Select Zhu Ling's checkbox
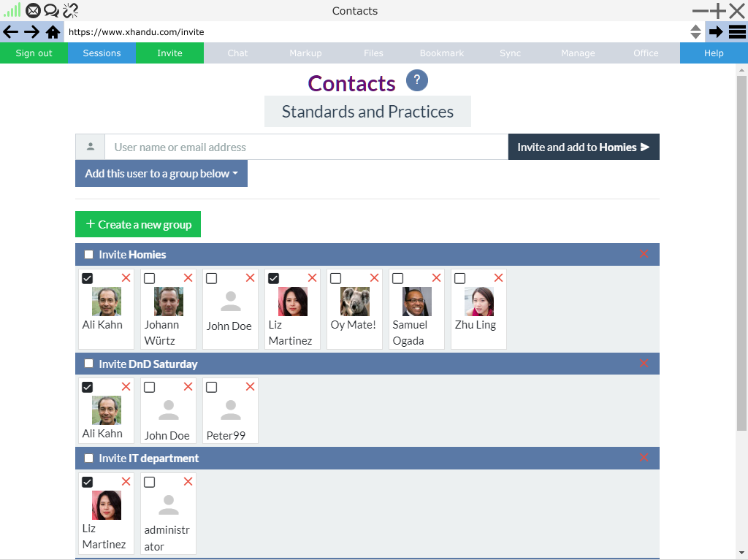 pos(460,278)
